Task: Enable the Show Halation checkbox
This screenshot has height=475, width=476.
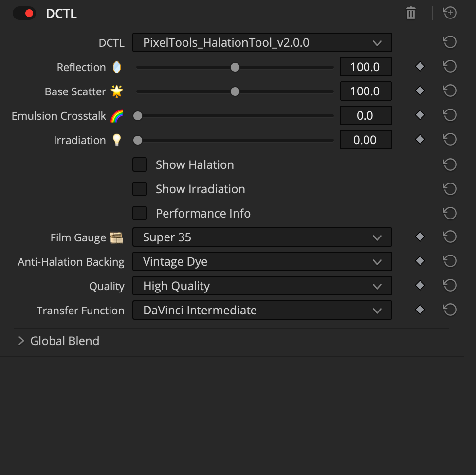Action: 140,164
